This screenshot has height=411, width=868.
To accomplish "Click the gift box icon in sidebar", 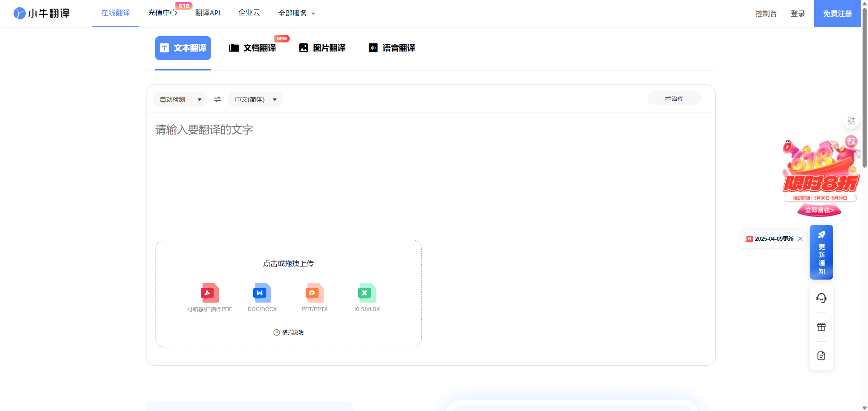I will (821, 327).
